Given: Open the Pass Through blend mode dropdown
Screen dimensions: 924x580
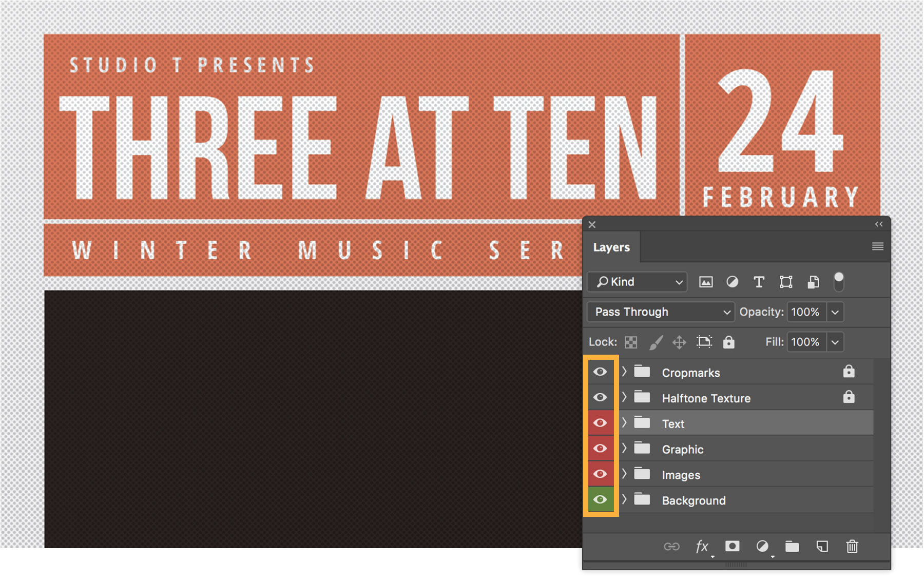Looking at the screenshot, I should [661, 312].
